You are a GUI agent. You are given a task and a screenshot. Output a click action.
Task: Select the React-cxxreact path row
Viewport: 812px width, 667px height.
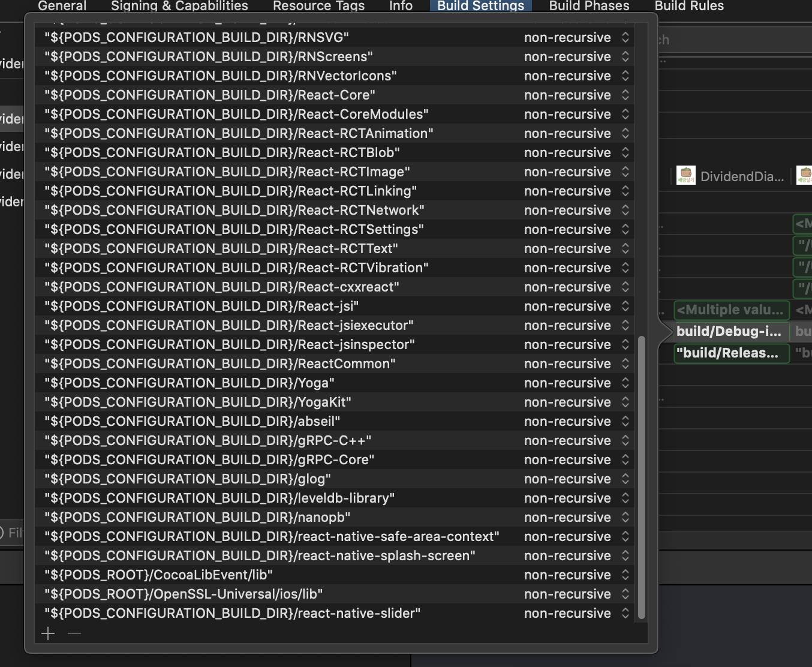[222, 287]
